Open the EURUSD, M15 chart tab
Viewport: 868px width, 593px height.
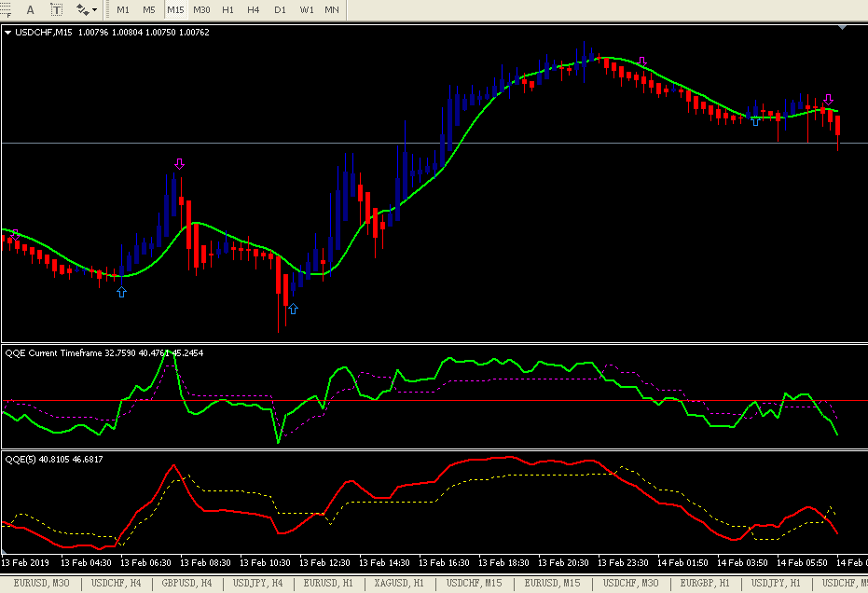(553, 583)
